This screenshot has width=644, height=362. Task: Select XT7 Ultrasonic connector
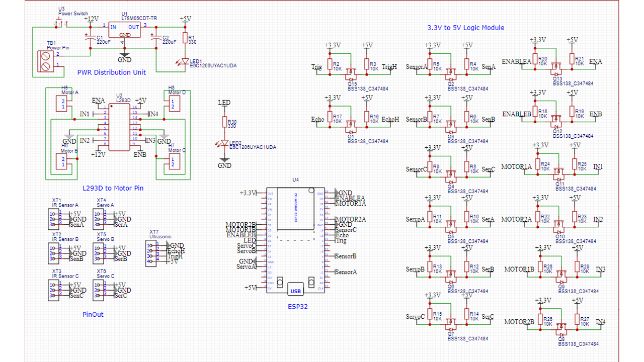point(152,253)
